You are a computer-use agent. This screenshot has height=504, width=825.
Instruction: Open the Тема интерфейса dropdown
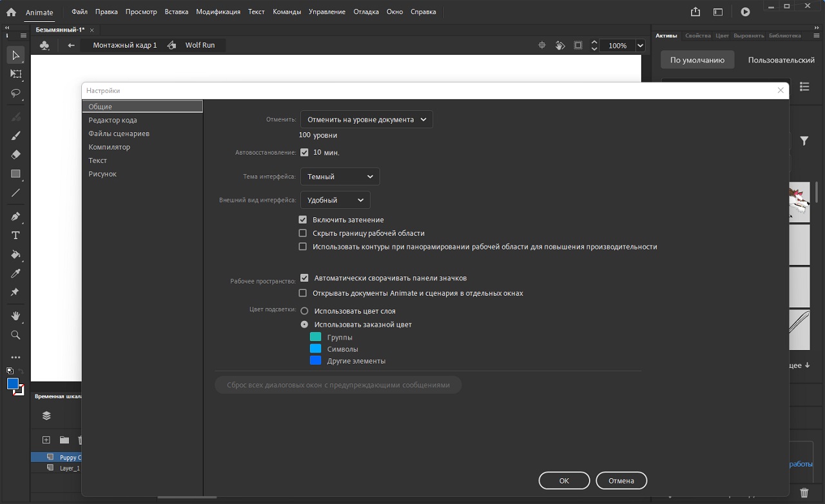pos(340,177)
